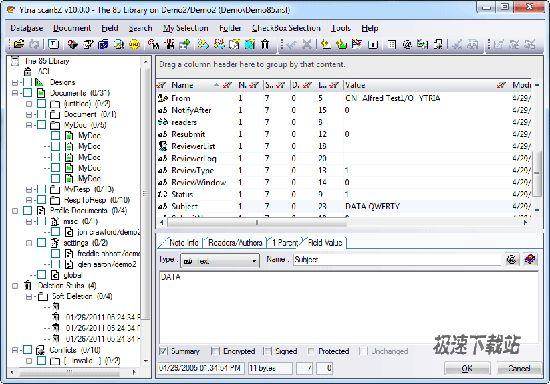Click the rightmost icon beside Name field
This screenshot has height=384, width=550.
(x=530, y=260)
